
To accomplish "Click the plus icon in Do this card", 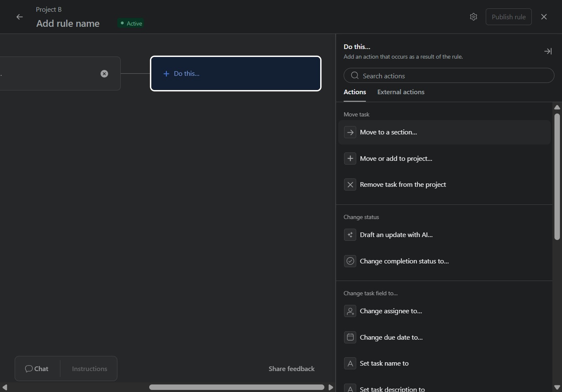I will (166, 74).
